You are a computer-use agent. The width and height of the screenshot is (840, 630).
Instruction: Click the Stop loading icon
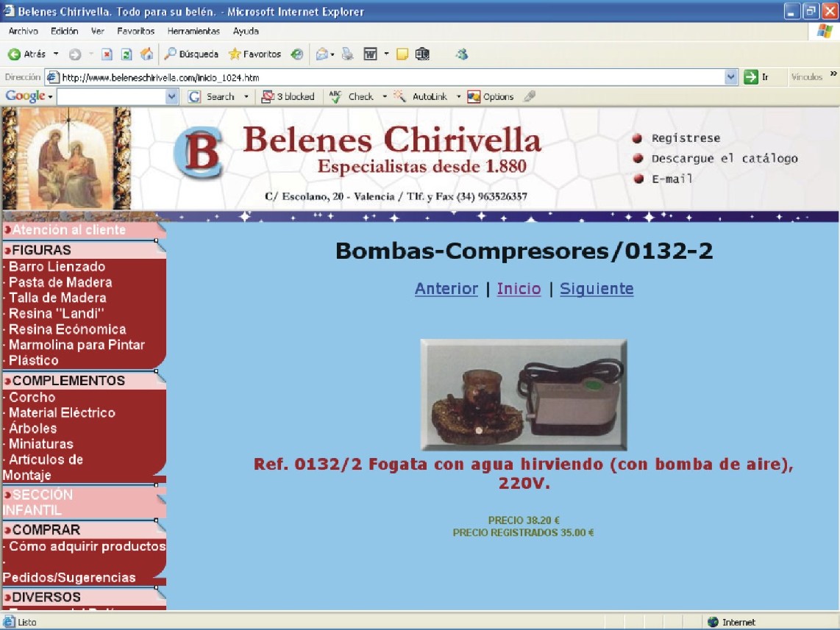click(107, 54)
